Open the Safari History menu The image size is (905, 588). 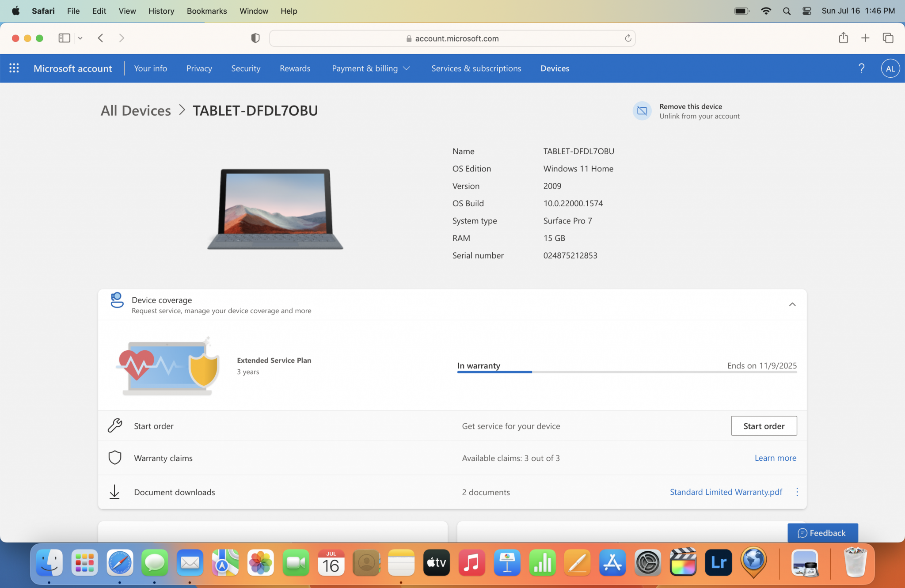click(x=161, y=11)
